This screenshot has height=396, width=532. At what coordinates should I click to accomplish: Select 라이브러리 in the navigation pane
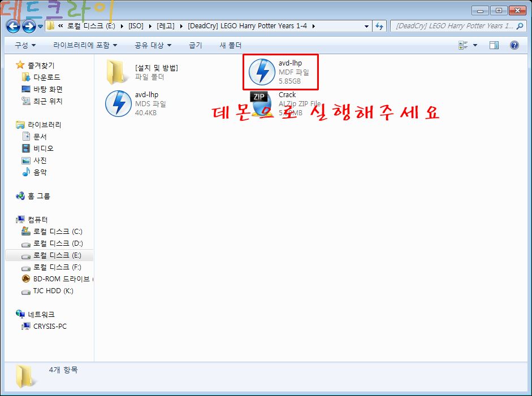(x=38, y=125)
